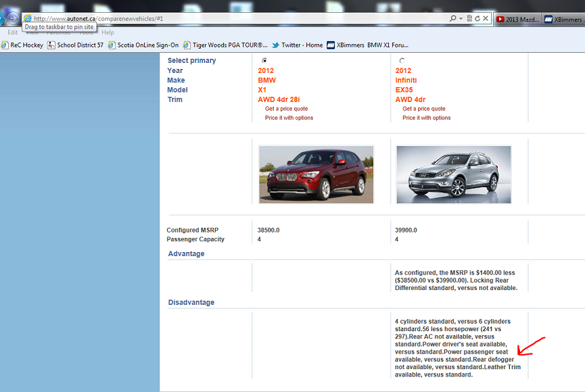Click the Select primary label
The width and height of the screenshot is (585, 392).
point(192,60)
